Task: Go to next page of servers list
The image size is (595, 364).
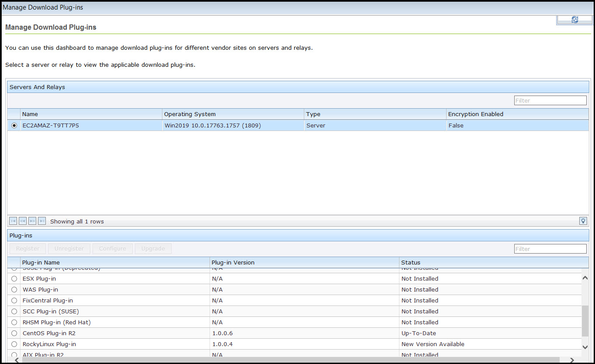Action: (32, 221)
